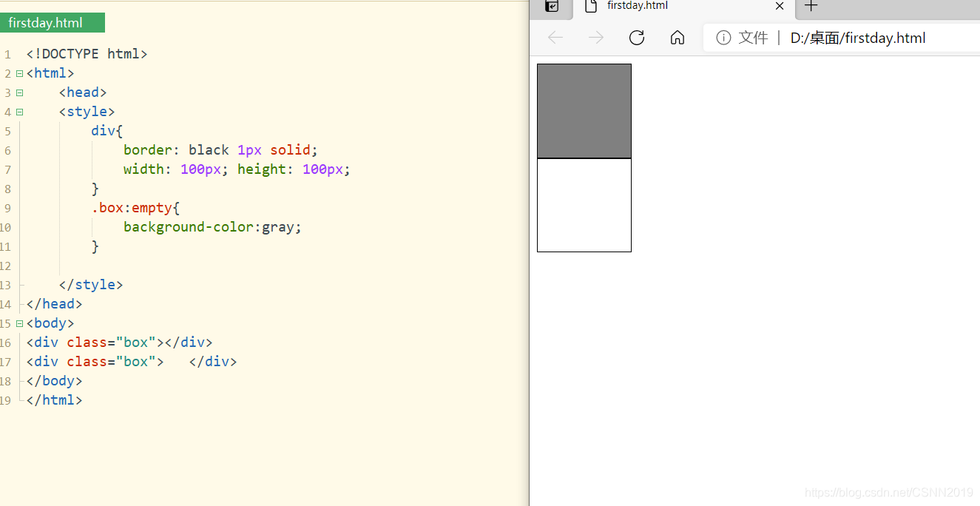Viewport: 980px width, 506px height.
Task: Click the second div with spaces inside
Action: pos(132,362)
